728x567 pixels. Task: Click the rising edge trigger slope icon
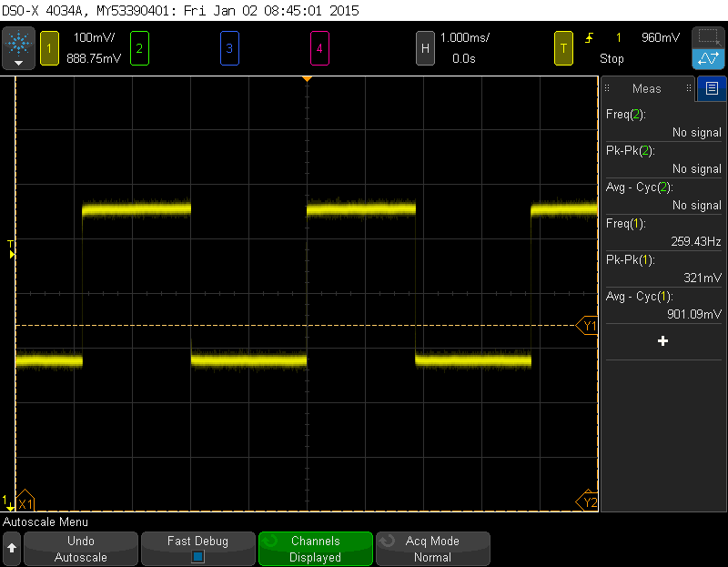[590, 37]
